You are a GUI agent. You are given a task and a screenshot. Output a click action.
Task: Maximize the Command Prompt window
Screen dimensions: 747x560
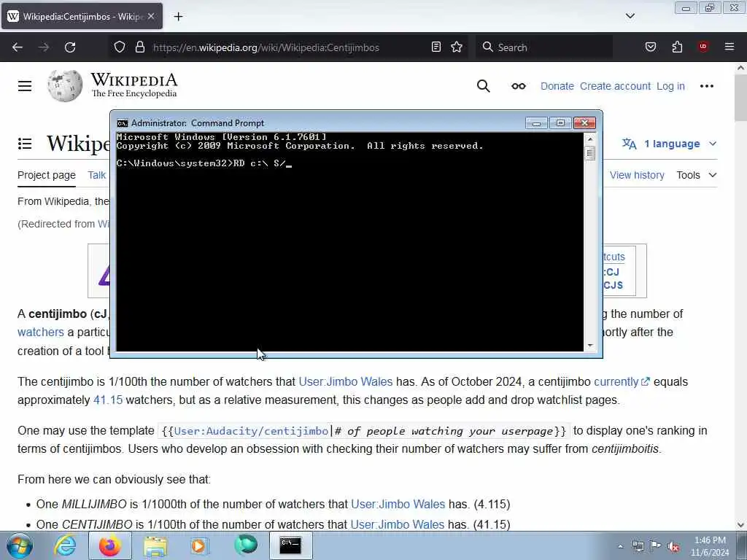coord(560,123)
